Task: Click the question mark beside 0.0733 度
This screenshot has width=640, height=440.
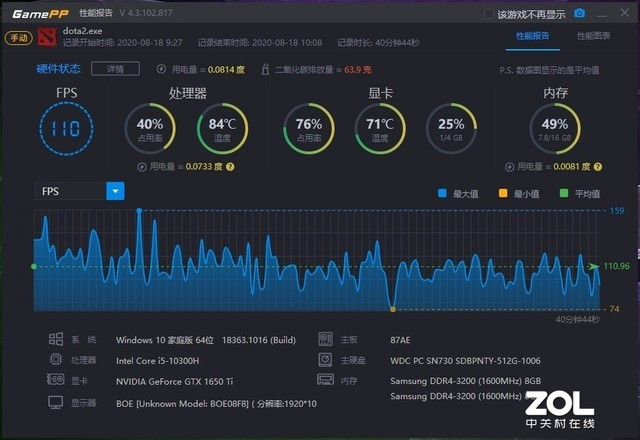Action: point(230,167)
